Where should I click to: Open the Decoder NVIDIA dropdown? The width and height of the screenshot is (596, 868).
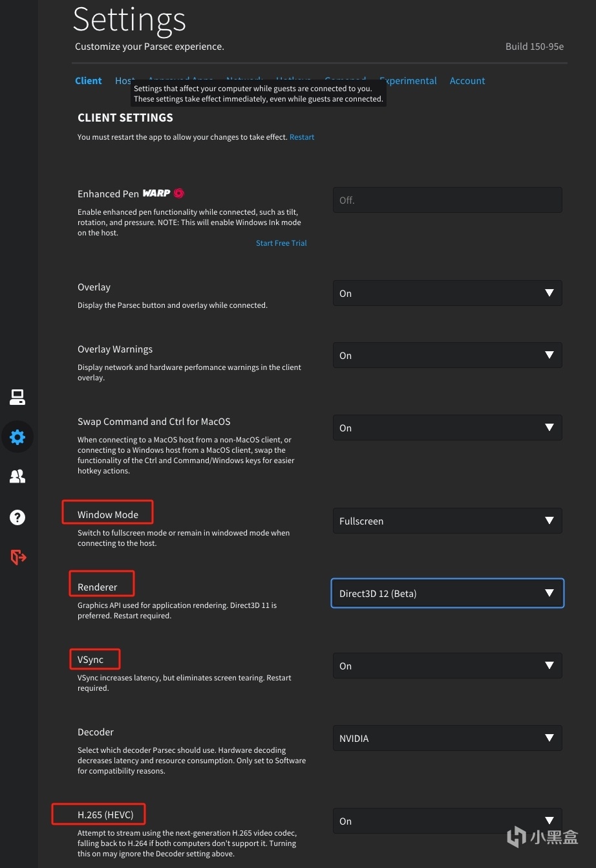(447, 738)
